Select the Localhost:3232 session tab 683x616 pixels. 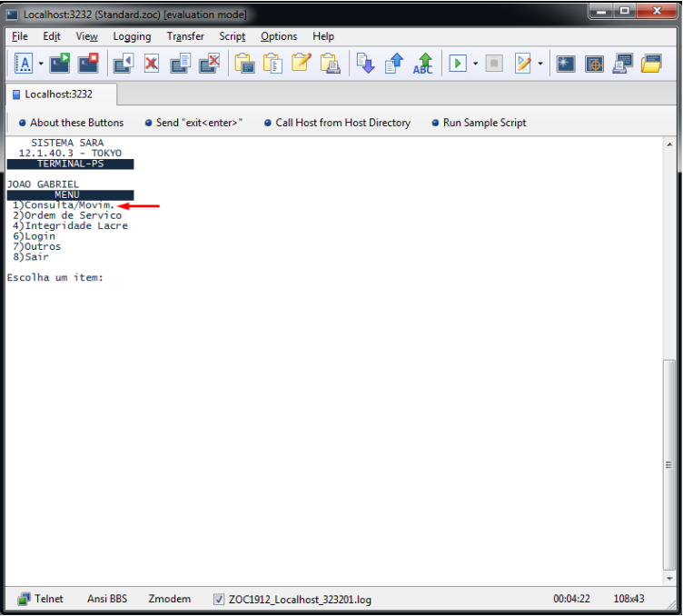point(62,94)
